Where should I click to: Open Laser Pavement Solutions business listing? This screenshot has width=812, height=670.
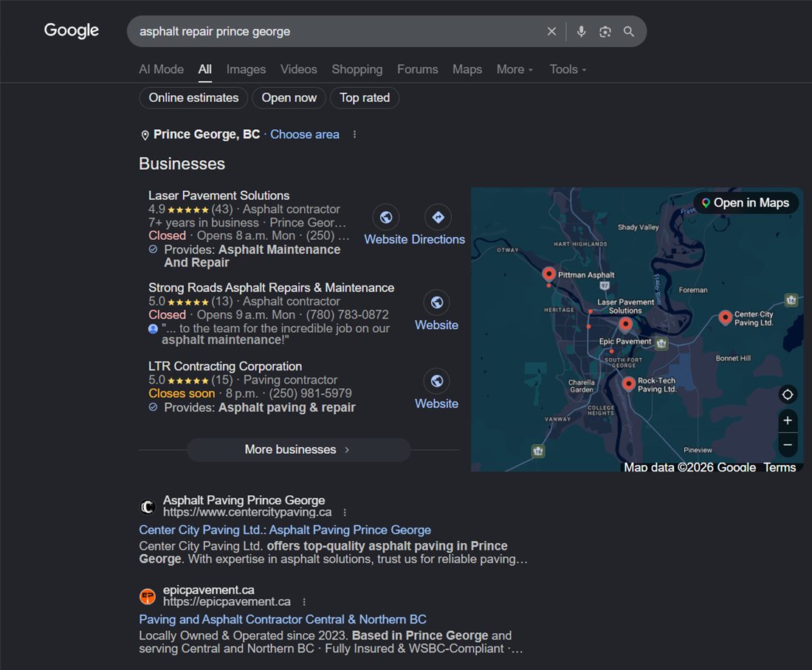click(219, 196)
